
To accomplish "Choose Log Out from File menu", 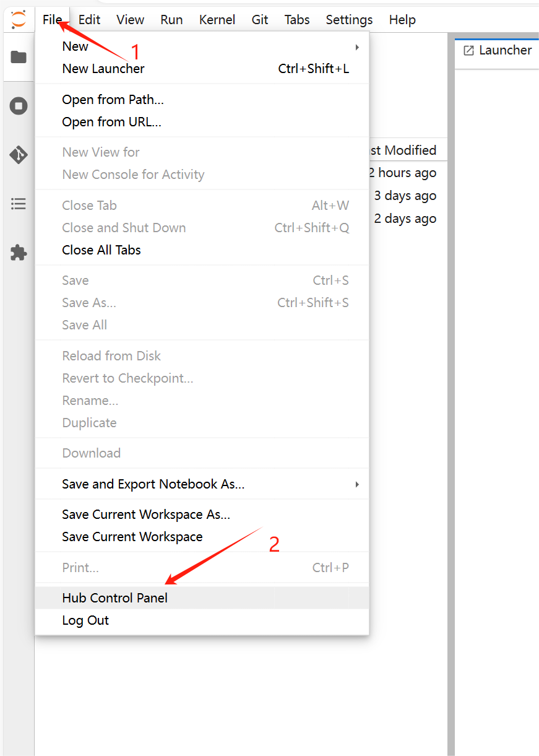I will pyautogui.click(x=85, y=620).
